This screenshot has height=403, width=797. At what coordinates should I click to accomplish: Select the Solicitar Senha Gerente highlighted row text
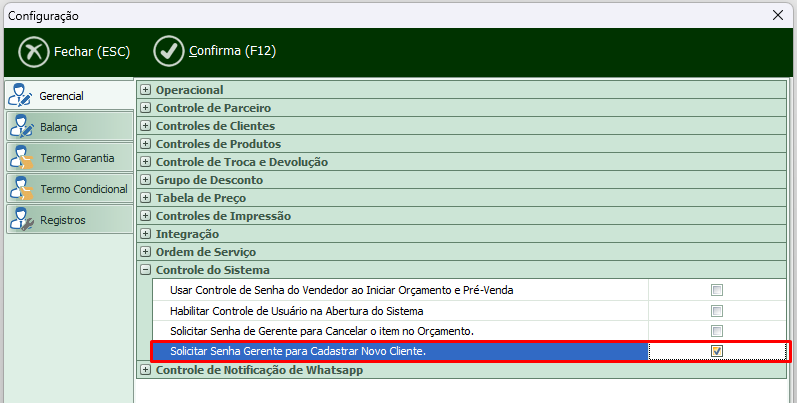(298, 351)
